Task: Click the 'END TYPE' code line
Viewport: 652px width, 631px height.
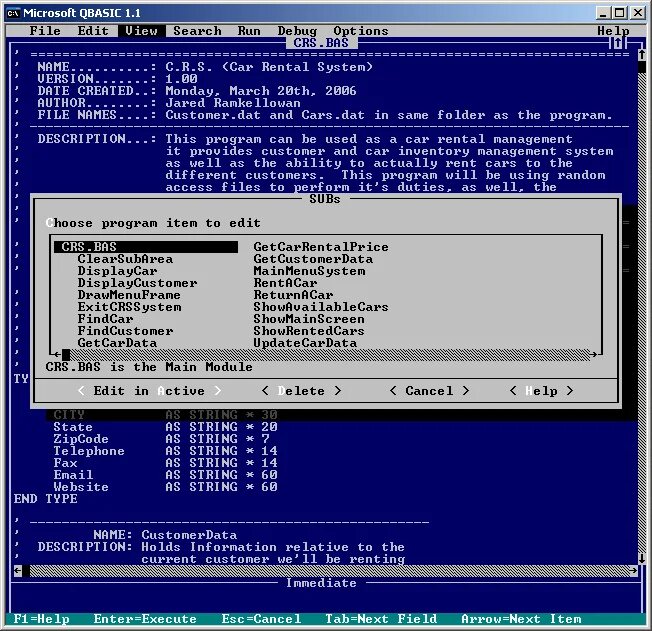Action: [x=45, y=499]
